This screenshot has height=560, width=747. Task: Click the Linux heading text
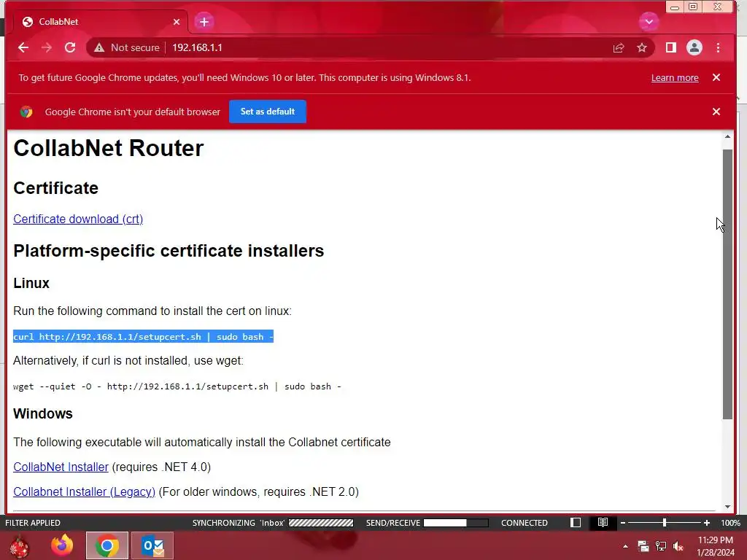pos(31,284)
